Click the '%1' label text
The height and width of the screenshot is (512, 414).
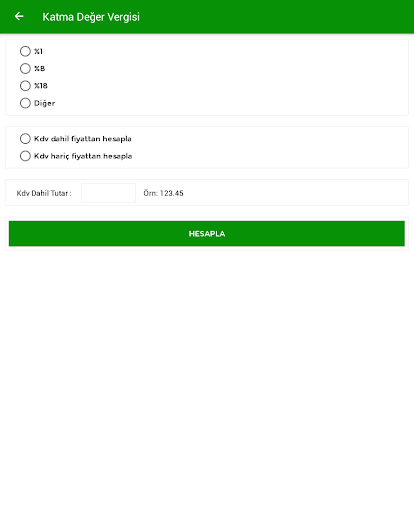(38, 51)
